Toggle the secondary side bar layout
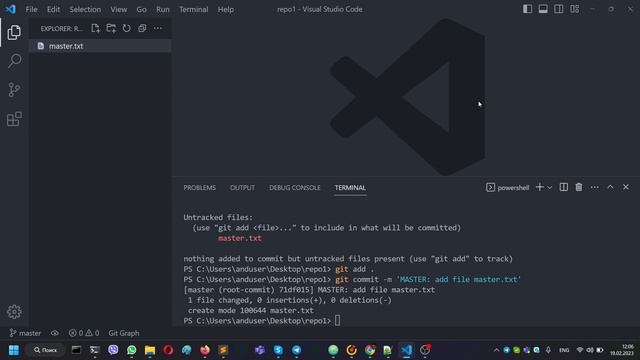Screen dimensions: 640x360 558,9
